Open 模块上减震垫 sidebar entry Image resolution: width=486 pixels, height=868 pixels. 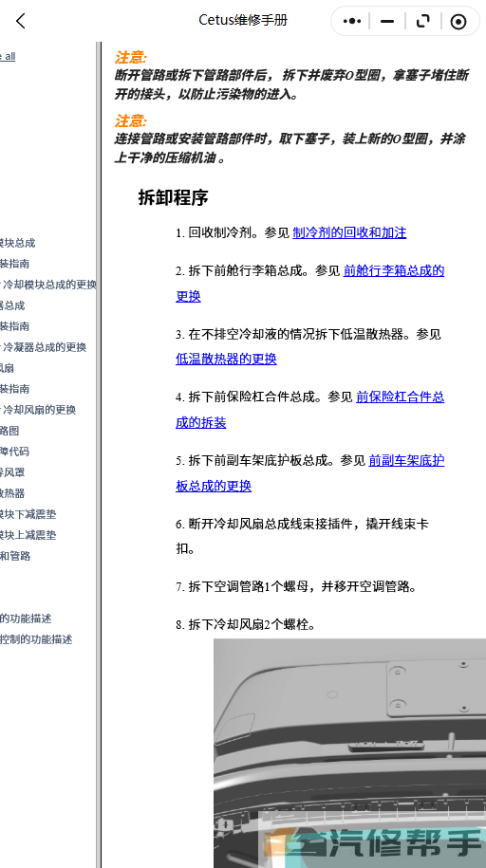pyautogui.click(x=28, y=535)
